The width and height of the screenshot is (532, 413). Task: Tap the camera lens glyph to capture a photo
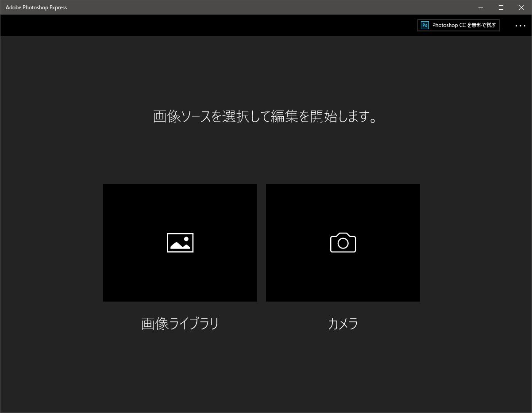click(343, 244)
